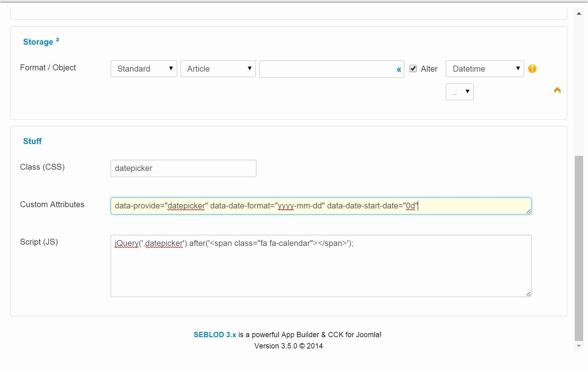Toggle the Alter checkbox
The height and width of the screenshot is (370, 588).
pos(413,68)
